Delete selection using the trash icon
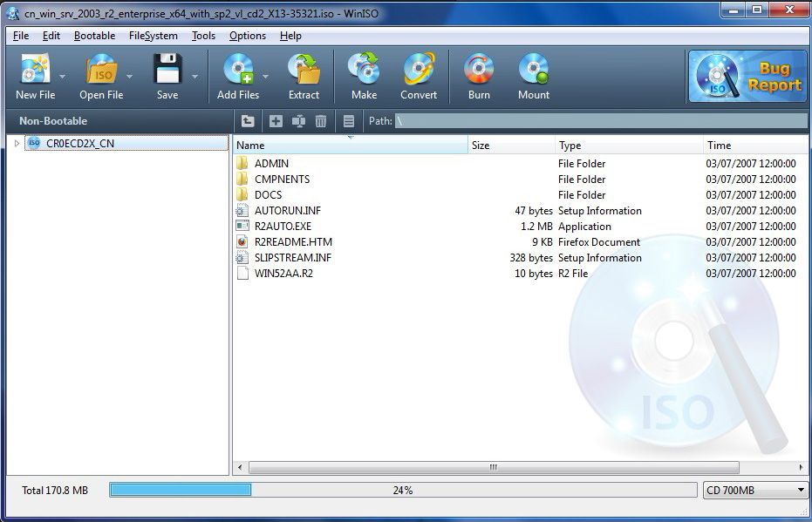This screenshot has height=522, width=812. point(321,121)
